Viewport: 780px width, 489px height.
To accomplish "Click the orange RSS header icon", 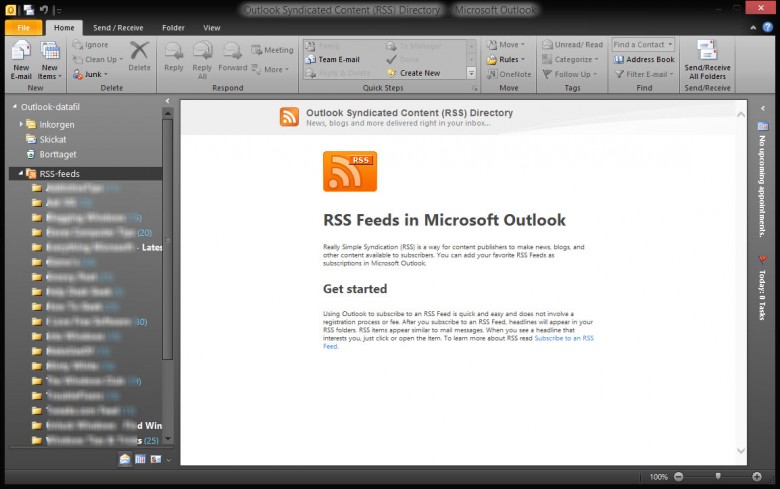I will tap(289, 117).
